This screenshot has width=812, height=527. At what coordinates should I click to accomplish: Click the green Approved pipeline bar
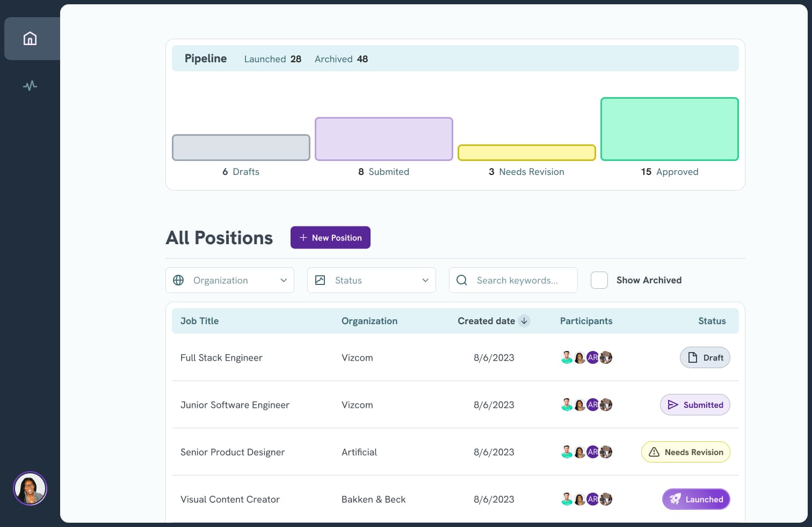tap(669, 129)
